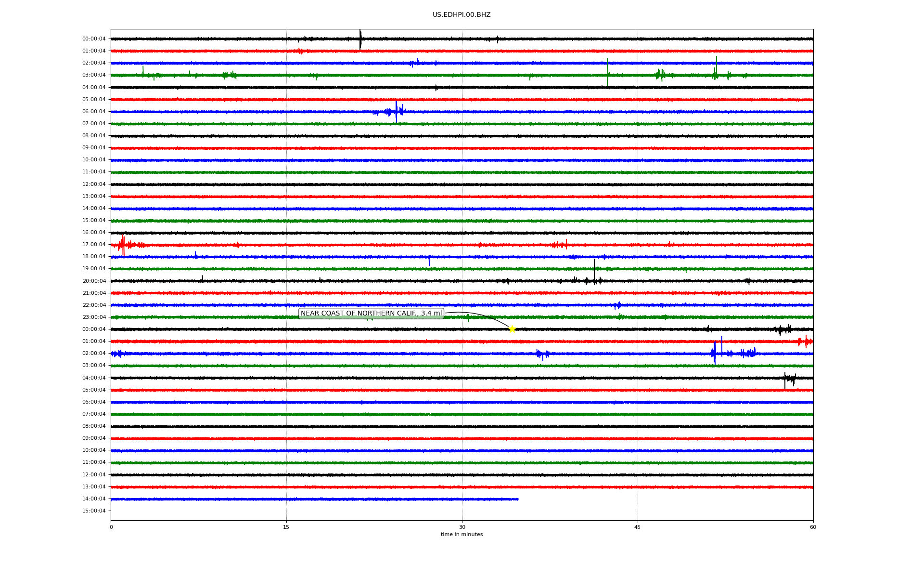
Task: Click the 23:00:04 time label
Action: 94,317
